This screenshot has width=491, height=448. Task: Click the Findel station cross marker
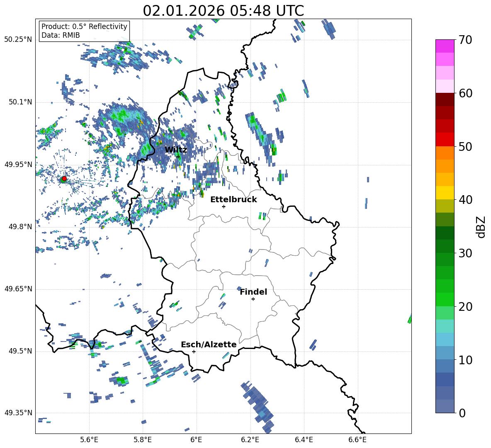(x=253, y=299)
